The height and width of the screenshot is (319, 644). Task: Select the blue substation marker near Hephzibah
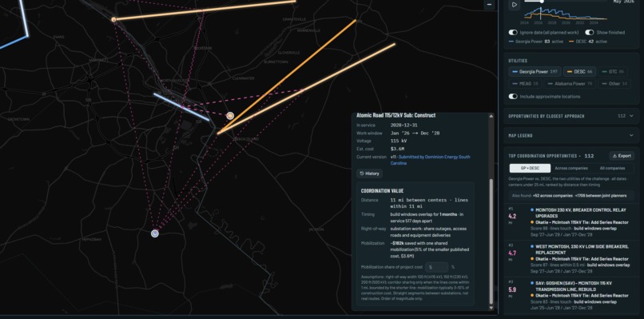[155, 233]
